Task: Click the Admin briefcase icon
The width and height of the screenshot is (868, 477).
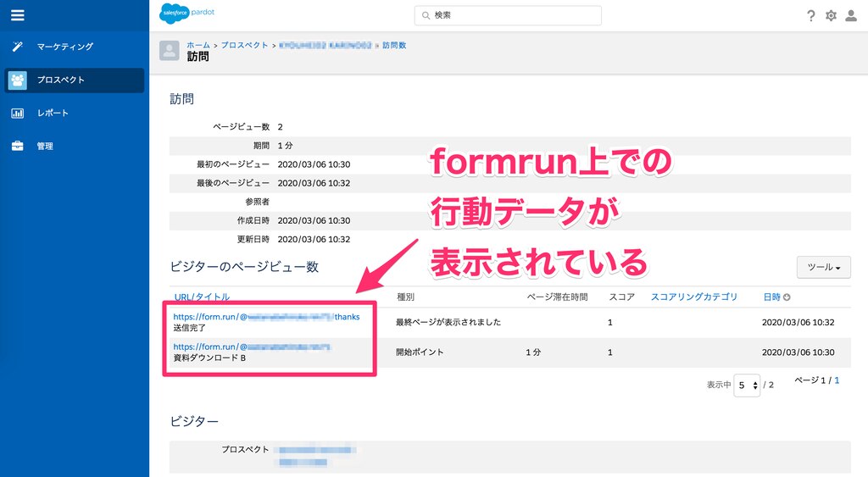Action: click(x=18, y=146)
